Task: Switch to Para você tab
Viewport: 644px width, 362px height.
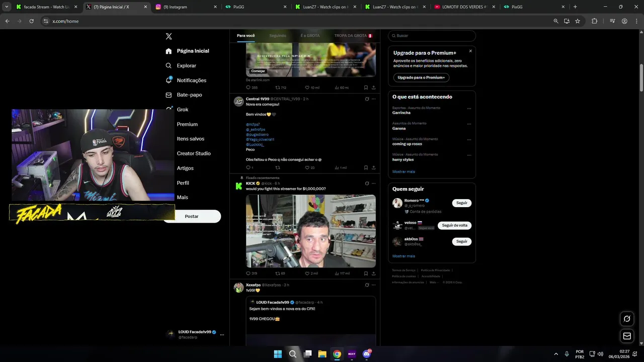Action: (x=246, y=36)
